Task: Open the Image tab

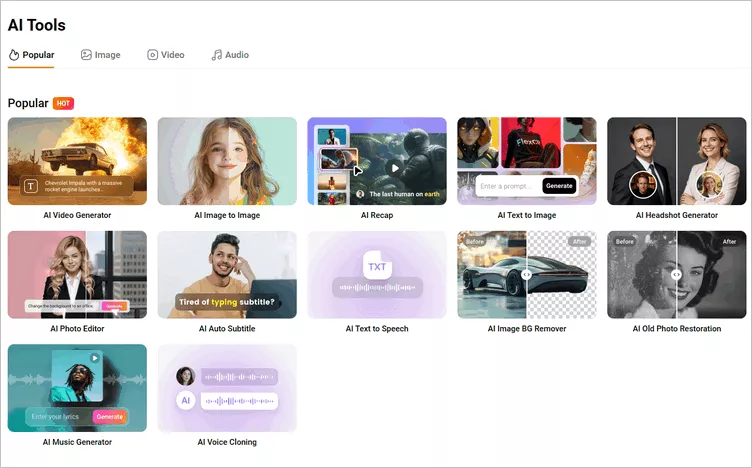Action: (100, 55)
